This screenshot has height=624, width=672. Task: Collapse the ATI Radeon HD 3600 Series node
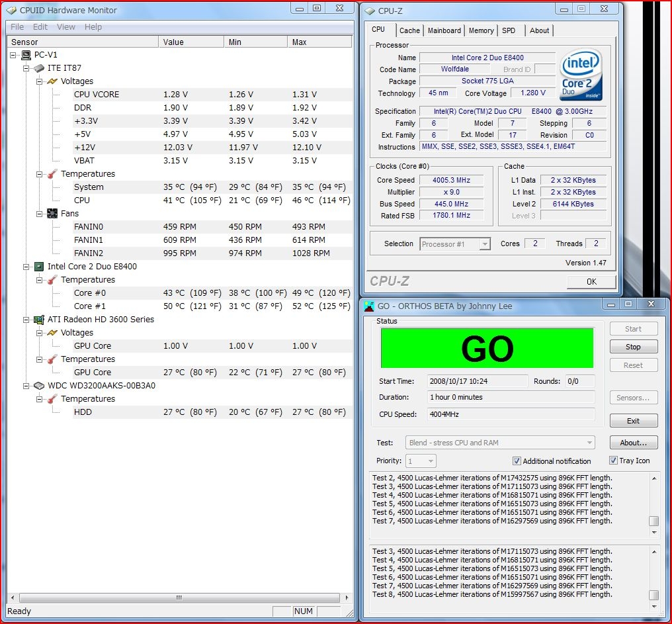(x=26, y=320)
